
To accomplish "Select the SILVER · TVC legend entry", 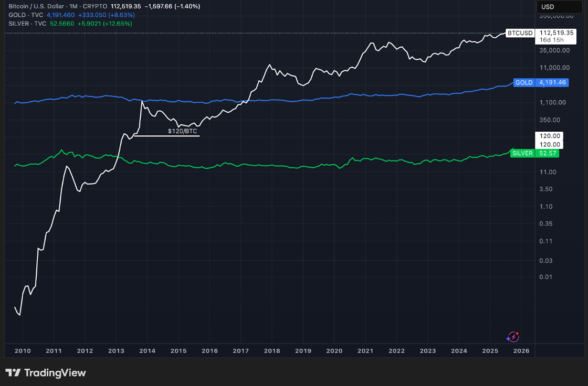I will (27, 24).
